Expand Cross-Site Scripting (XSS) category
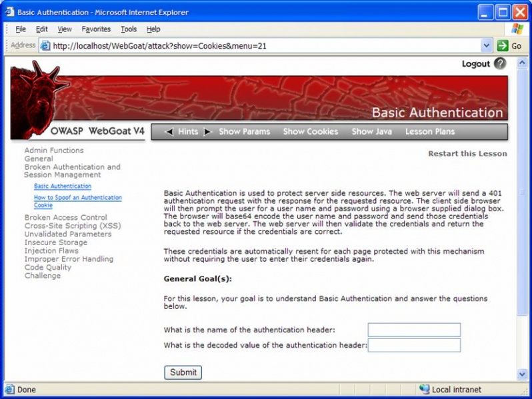This screenshot has height=399, width=532. click(x=73, y=226)
